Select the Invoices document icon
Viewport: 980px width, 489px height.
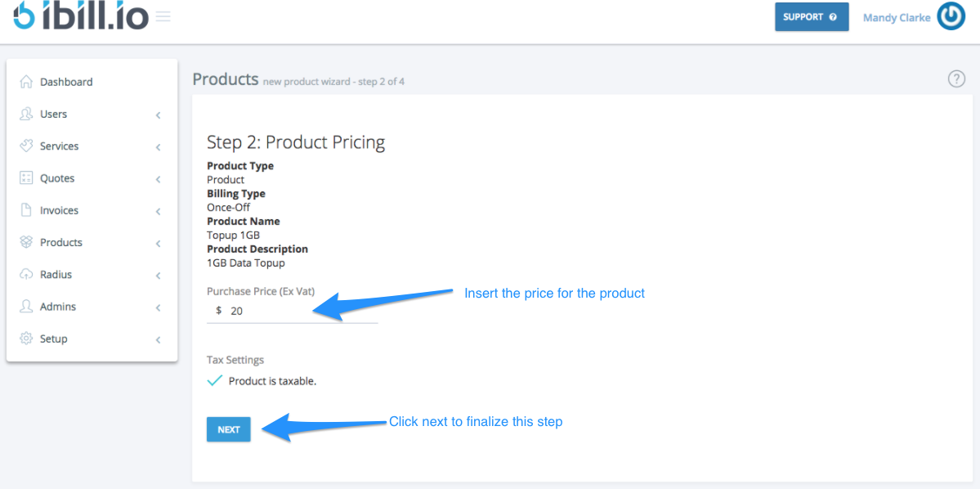pyautogui.click(x=24, y=210)
